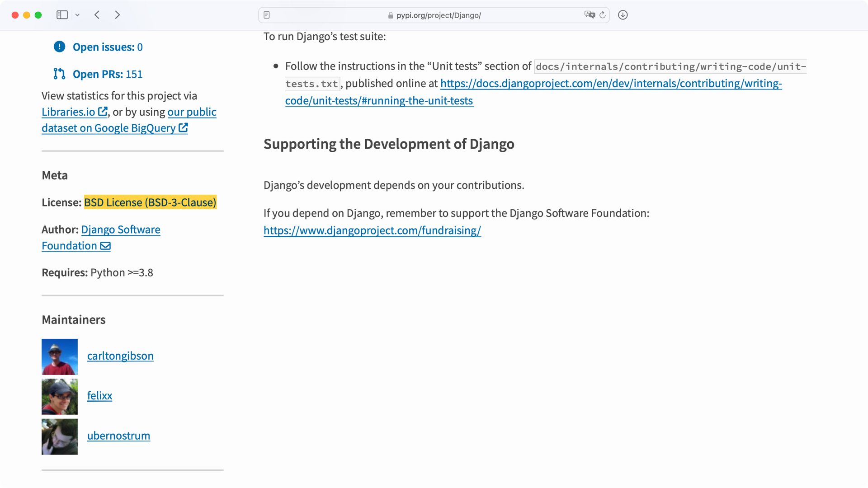Open the Open PRs: 151 link
The image size is (868, 488).
click(108, 74)
